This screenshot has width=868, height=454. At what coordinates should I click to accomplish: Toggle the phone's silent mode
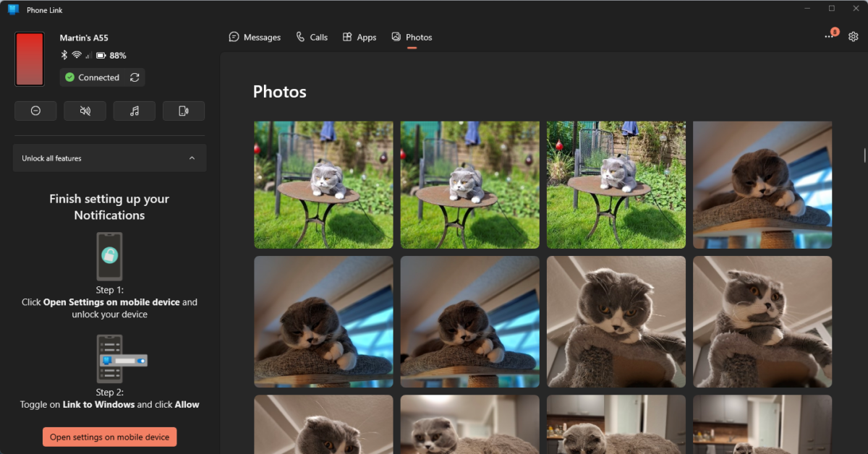(x=85, y=111)
